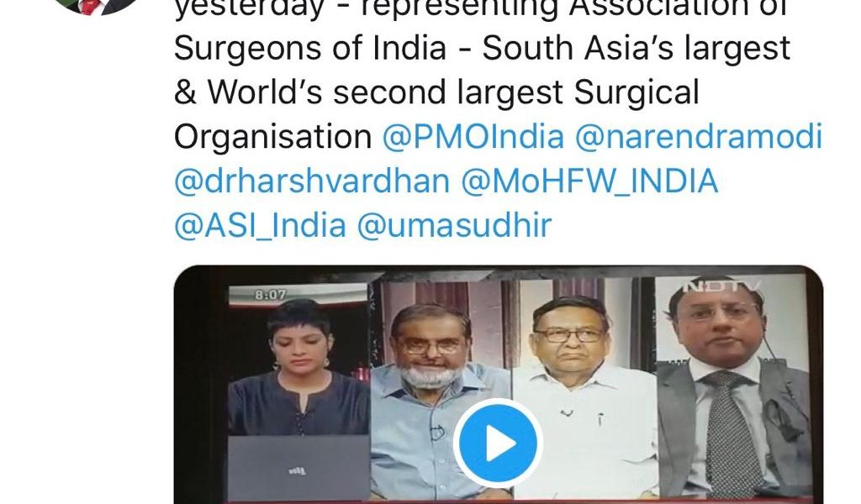Click the female anchor's video panel

pos(299,392)
